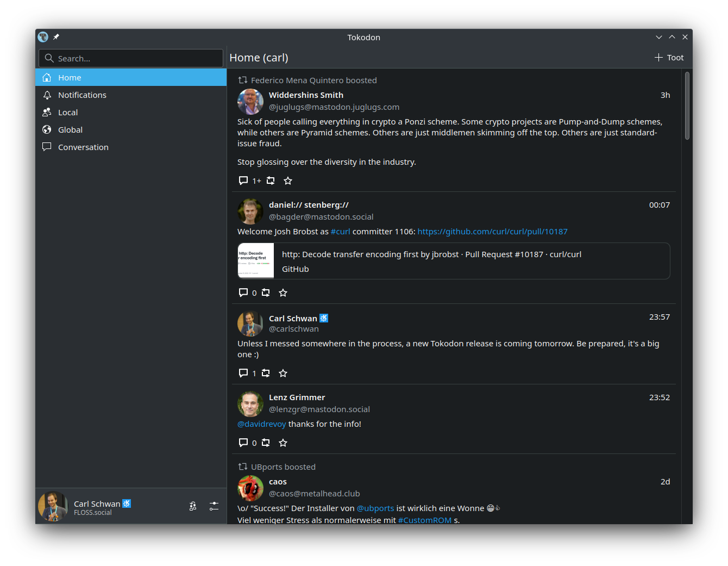
Task: Favorite Carl Schwan's Tokodon release post
Action: tap(283, 373)
